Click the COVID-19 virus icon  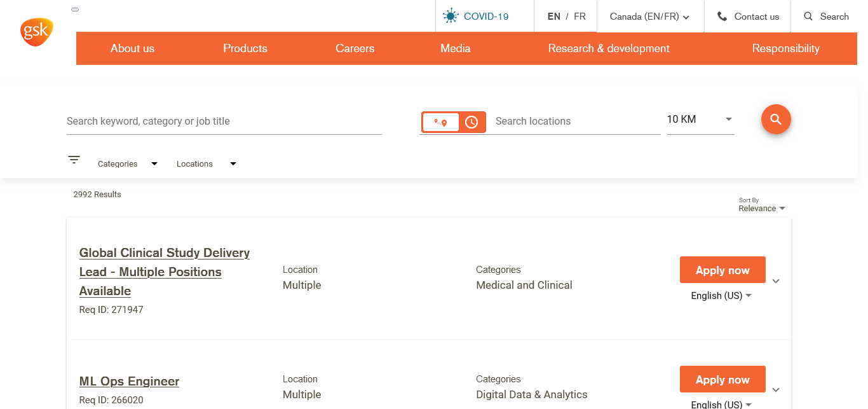pyautogui.click(x=451, y=17)
